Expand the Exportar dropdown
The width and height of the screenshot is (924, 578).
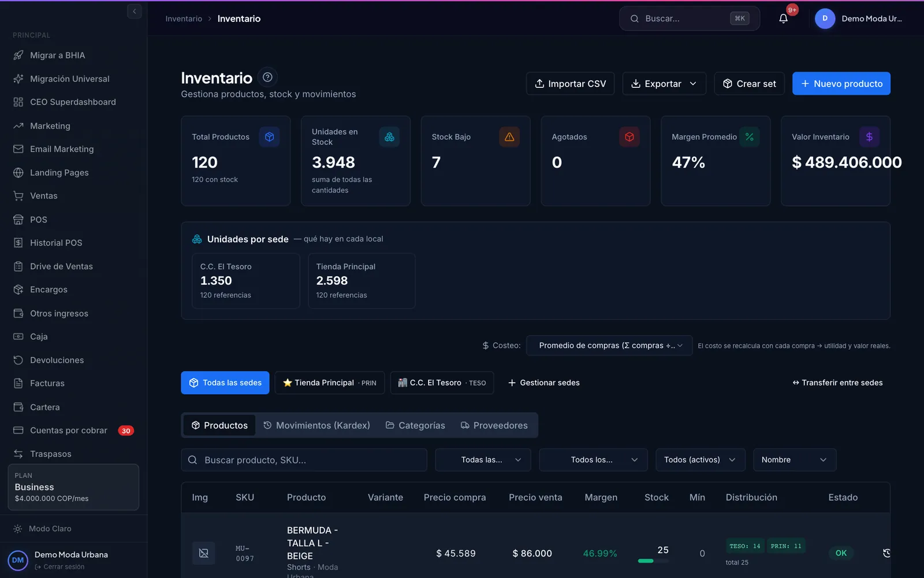click(x=664, y=84)
